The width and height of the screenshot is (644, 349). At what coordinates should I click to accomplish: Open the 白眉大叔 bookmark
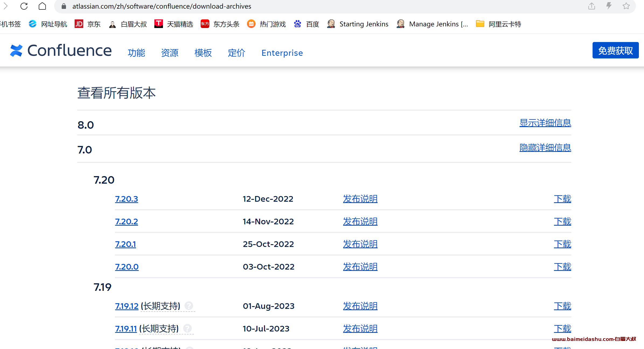[128, 24]
